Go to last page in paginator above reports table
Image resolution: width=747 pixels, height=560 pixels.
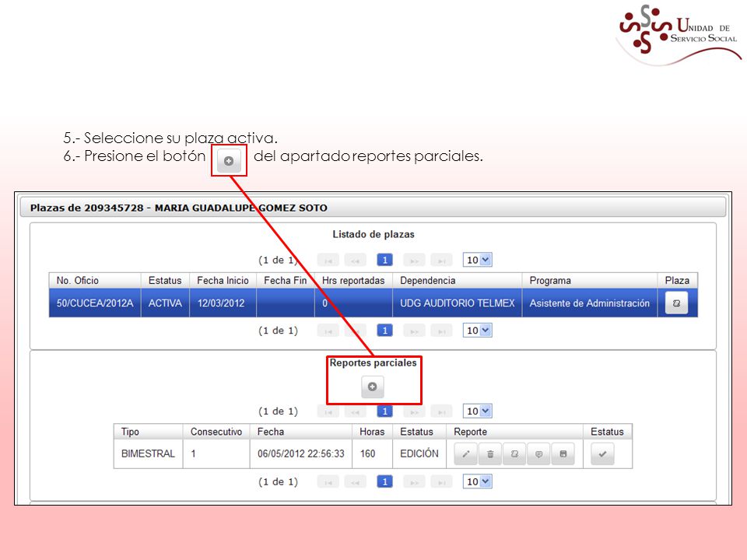point(441,411)
